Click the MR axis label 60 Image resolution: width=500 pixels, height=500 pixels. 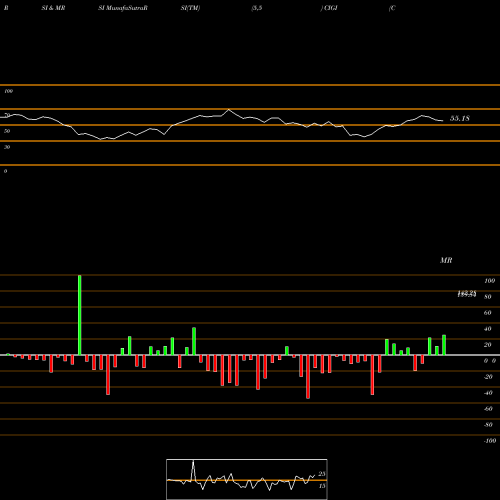click(x=487, y=313)
